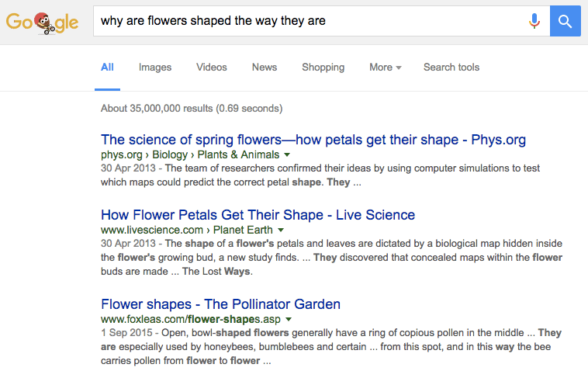Open the livescience.com result options arrow
This screenshot has width=588, height=378.
point(281,230)
